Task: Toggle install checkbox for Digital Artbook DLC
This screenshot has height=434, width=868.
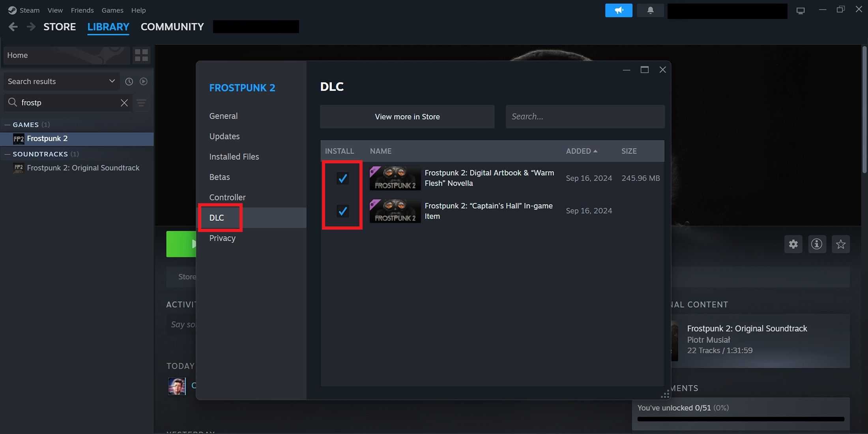Action: 342,178
